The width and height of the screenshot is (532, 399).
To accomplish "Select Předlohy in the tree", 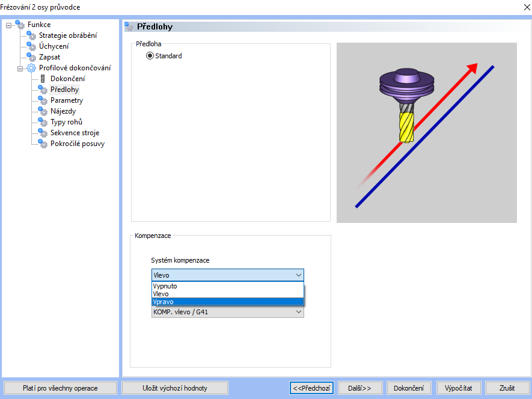I will click(x=64, y=90).
